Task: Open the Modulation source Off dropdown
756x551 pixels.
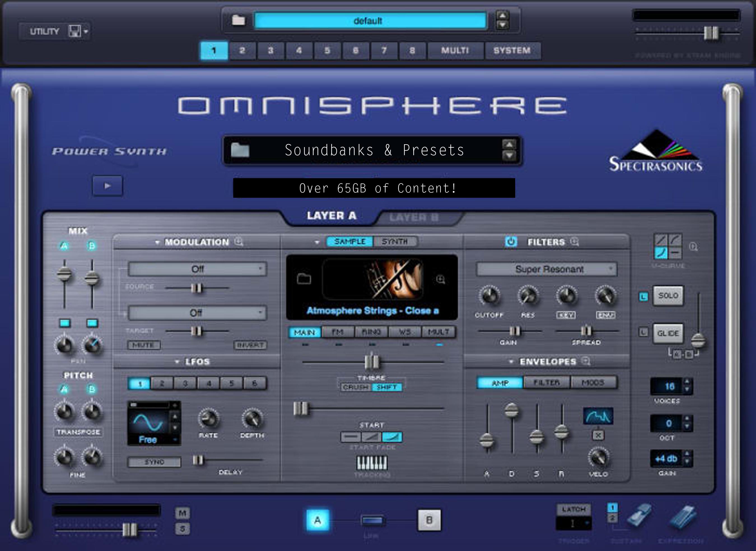Action: coord(197,269)
